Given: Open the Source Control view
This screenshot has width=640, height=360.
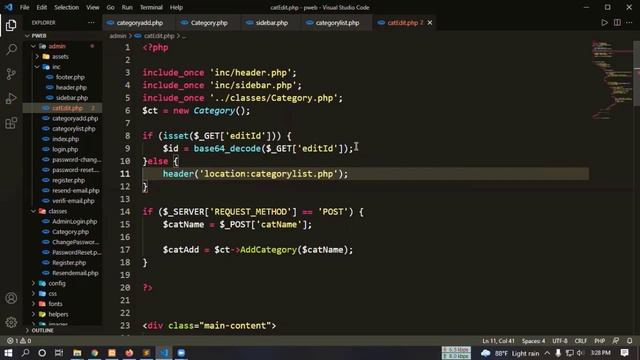Looking at the screenshot, I should coord(11,74).
